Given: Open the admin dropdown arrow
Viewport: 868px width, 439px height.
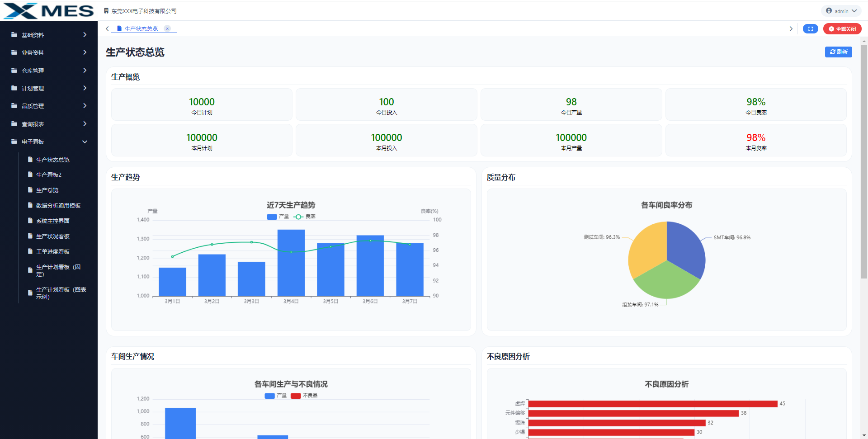Looking at the screenshot, I should click(854, 11).
